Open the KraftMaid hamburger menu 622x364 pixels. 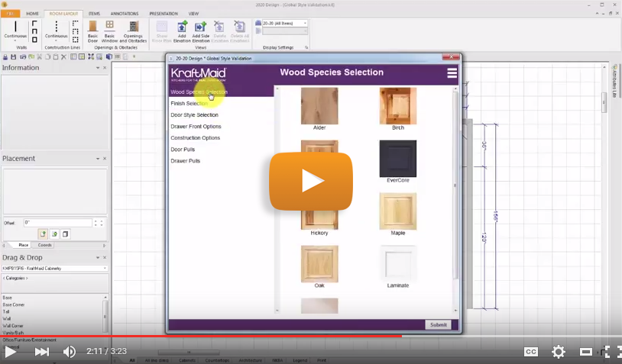[x=452, y=73]
